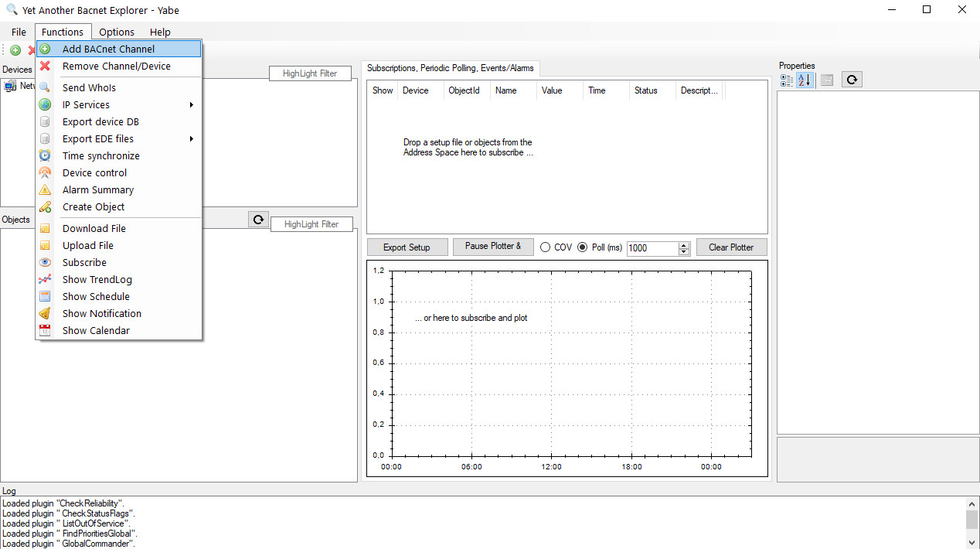Screen dimensions: 980x549
Task: Click green add channel toolbar icon
Action: point(15,50)
